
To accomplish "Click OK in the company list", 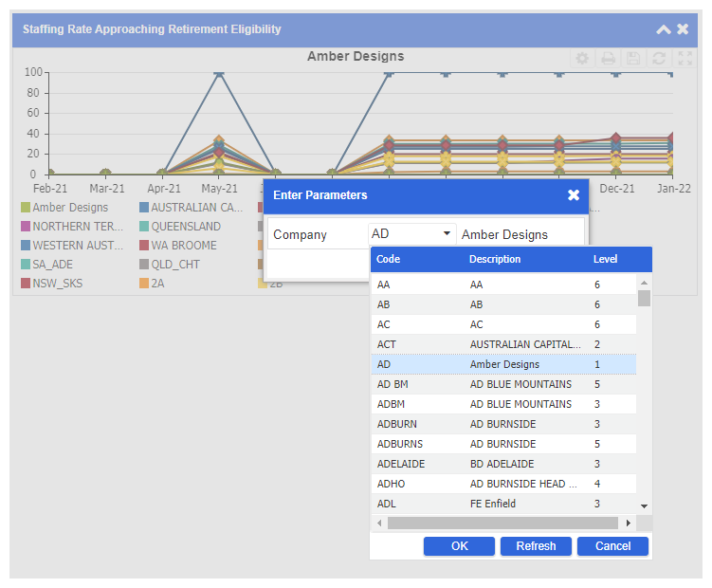I will pos(459,545).
